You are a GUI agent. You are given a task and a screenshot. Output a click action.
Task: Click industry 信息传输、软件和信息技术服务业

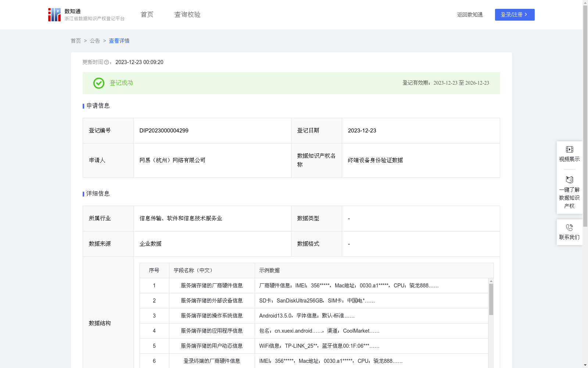(x=181, y=219)
